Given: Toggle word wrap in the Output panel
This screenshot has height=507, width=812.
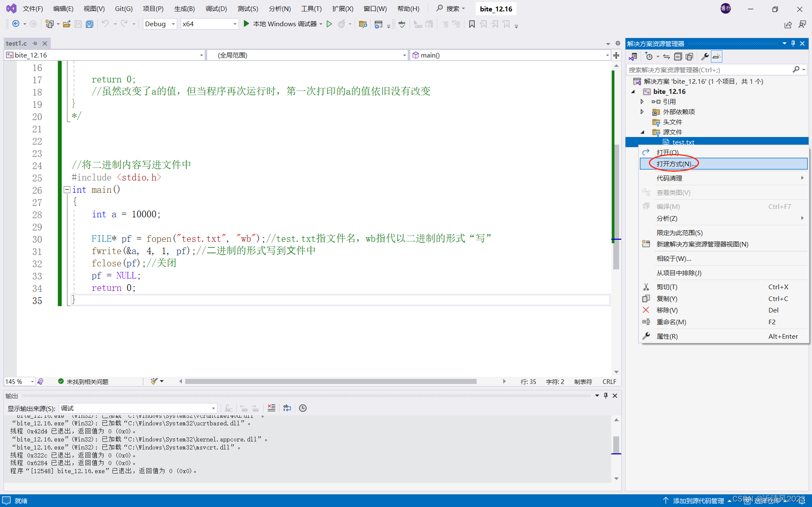Looking at the screenshot, I should (x=287, y=408).
